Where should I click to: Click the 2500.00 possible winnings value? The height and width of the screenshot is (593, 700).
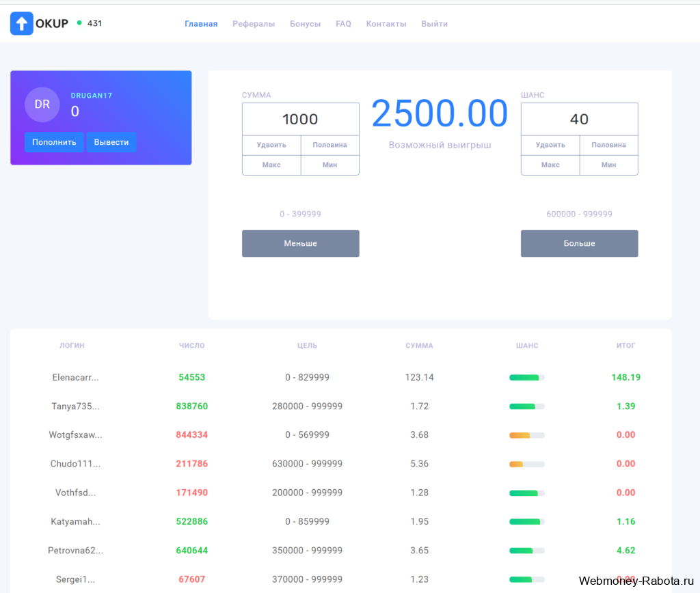(x=440, y=113)
